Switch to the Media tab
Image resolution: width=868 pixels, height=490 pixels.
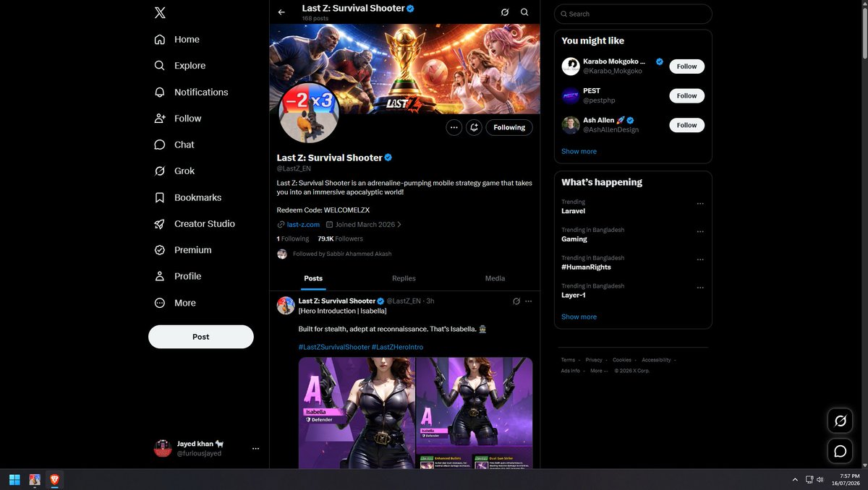[x=495, y=278]
